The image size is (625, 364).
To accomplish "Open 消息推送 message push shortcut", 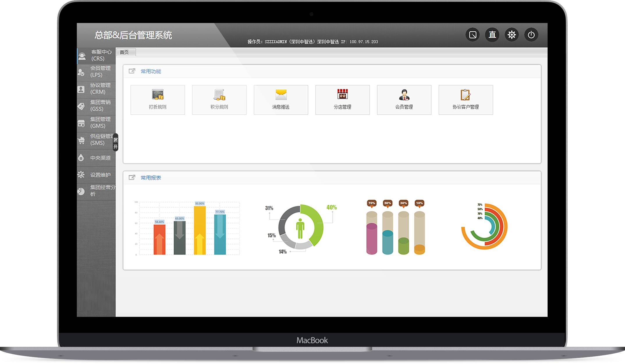I will pos(281,100).
